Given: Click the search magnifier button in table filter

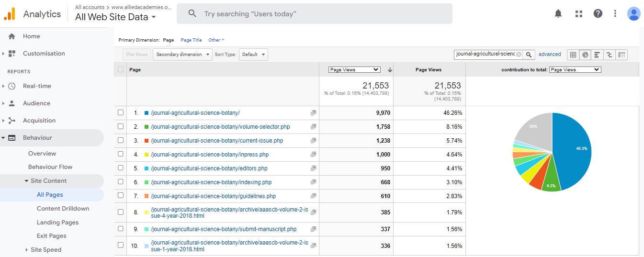Looking at the screenshot, I should (x=529, y=55).
